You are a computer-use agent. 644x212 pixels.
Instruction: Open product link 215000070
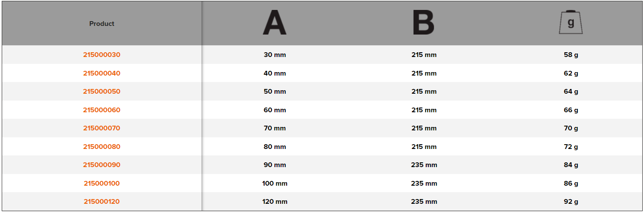pos(102,128)
